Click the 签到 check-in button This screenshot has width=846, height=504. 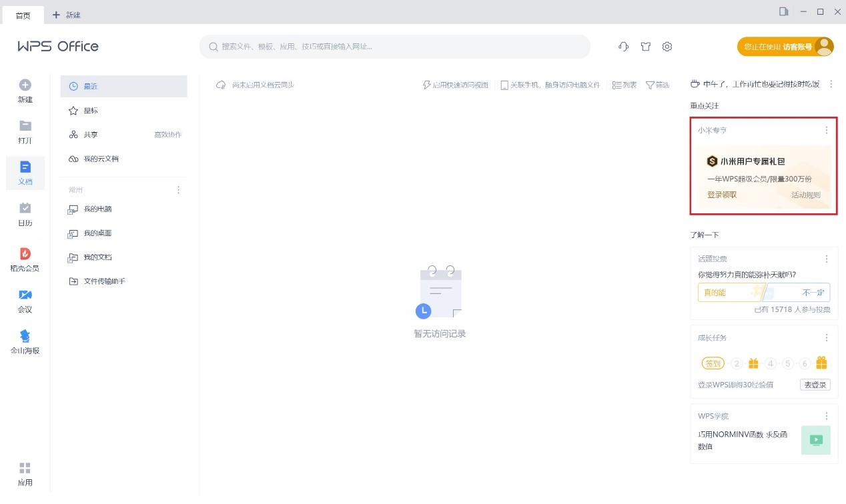pos(713,363)
